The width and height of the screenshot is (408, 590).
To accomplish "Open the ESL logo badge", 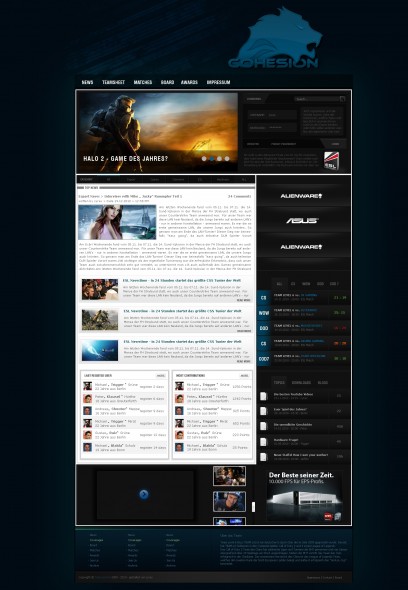I will pos(332,161).
